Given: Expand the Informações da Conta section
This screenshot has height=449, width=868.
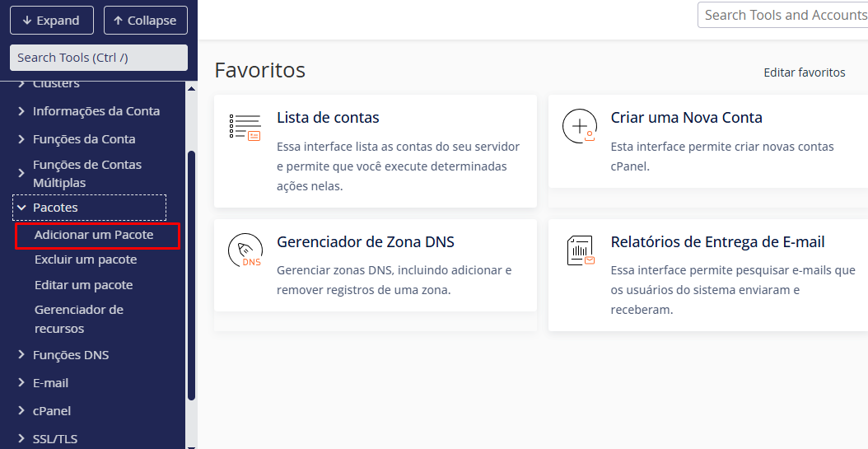Looking at the screenshot, I should 96,111.
